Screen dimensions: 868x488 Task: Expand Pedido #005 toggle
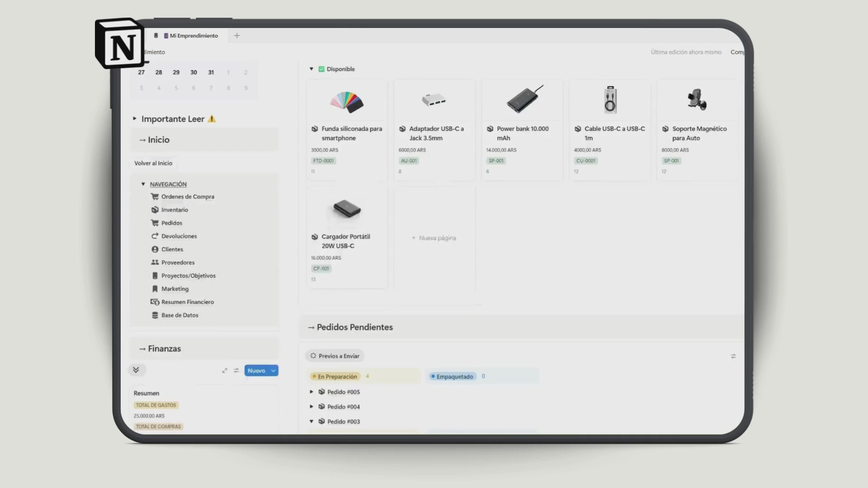(311, 392)
